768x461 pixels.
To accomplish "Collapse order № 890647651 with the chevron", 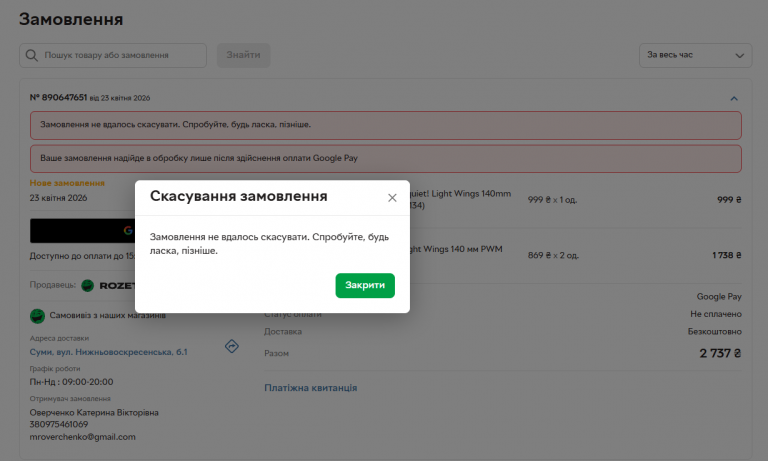I will click(734, 98).
